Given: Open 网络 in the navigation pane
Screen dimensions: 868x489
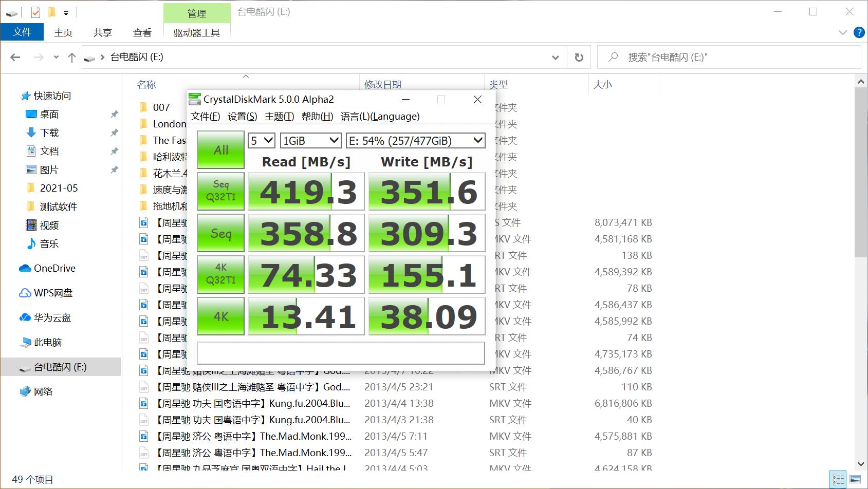Looking at the screenshot, I should (43, 391).
